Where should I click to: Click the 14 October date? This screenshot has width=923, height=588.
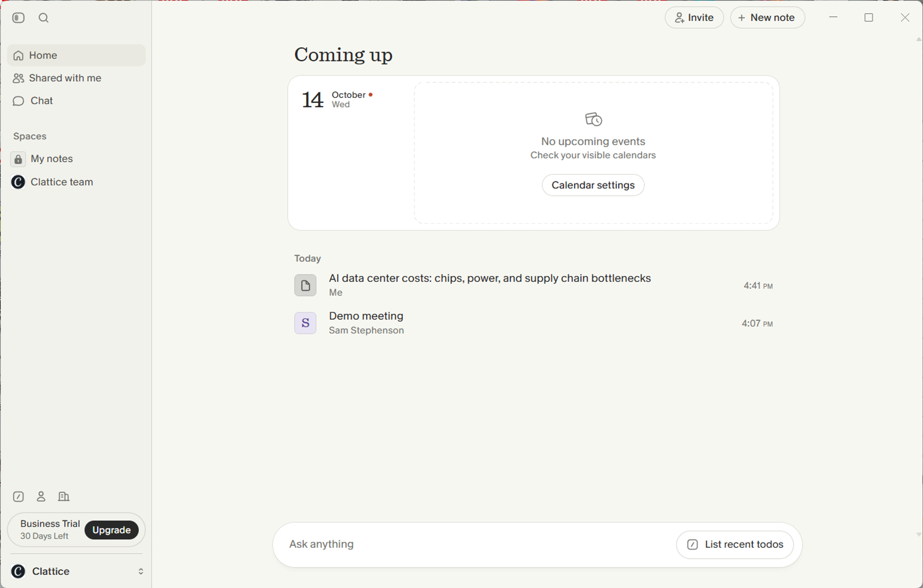point(337,99)
